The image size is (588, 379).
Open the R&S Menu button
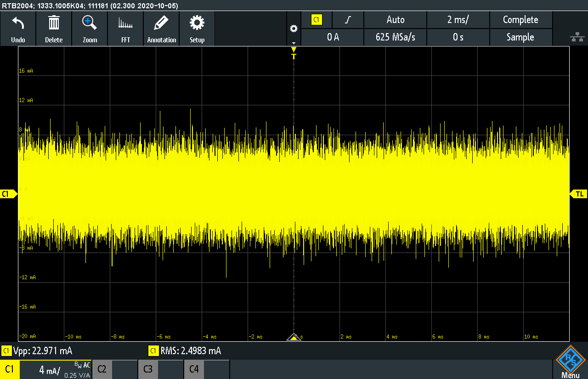[570, 362]
